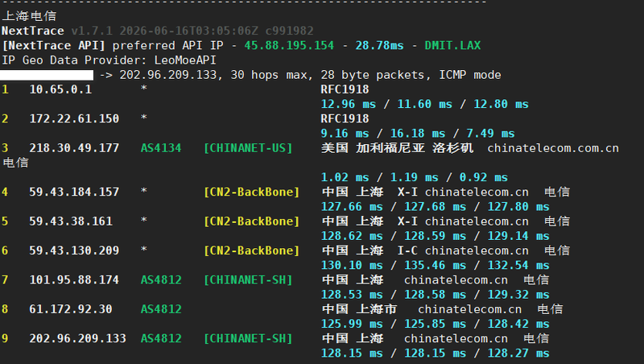644x364 pixels.
Task: Click hop 8 address 61.172.92.30
Action: click(x=71, y=309)
